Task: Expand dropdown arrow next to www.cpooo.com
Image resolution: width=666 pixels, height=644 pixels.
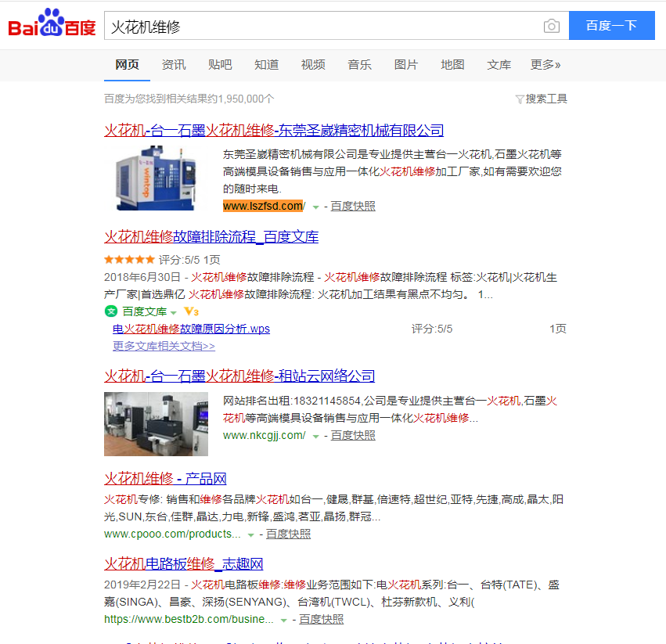Action: (250, 535)
